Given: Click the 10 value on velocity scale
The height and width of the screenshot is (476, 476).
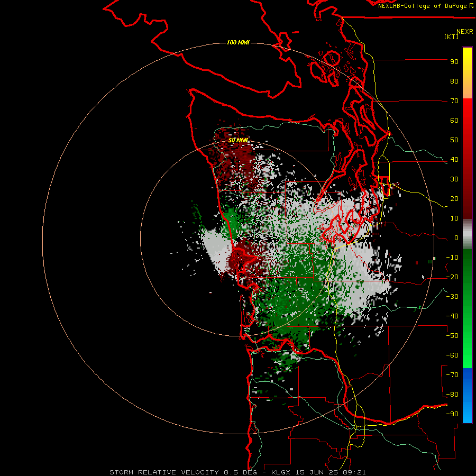Looking at the screenshot, I should coord(454,218).
